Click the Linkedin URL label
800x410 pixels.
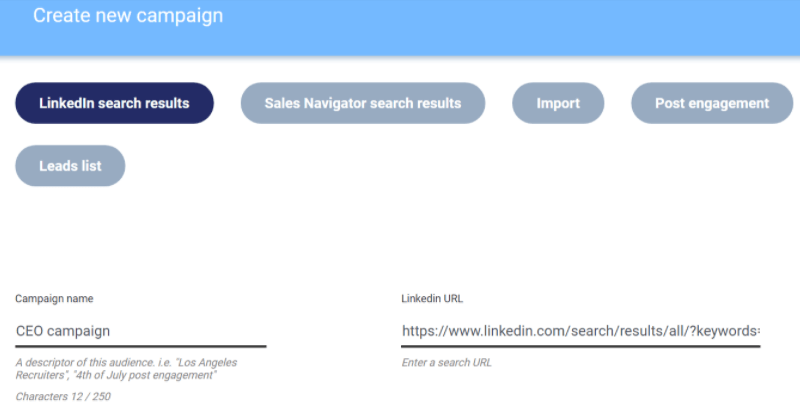[432, 299]
